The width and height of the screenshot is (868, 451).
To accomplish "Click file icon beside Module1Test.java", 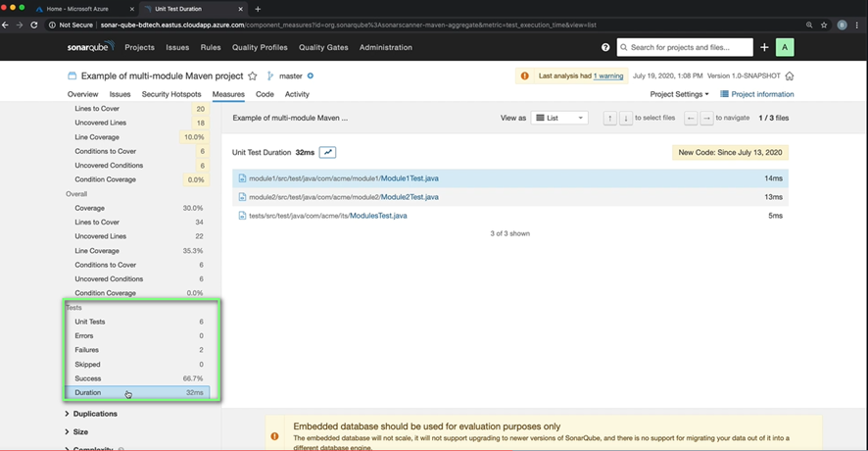I will click(242, 178).
